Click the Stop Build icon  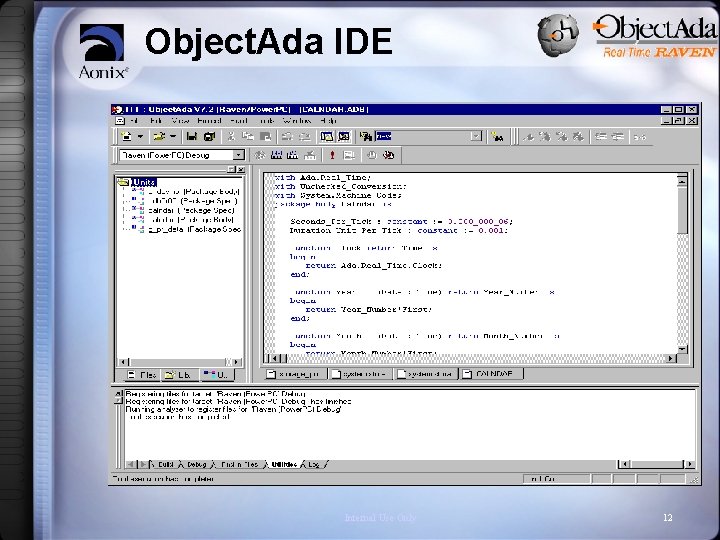310,155
